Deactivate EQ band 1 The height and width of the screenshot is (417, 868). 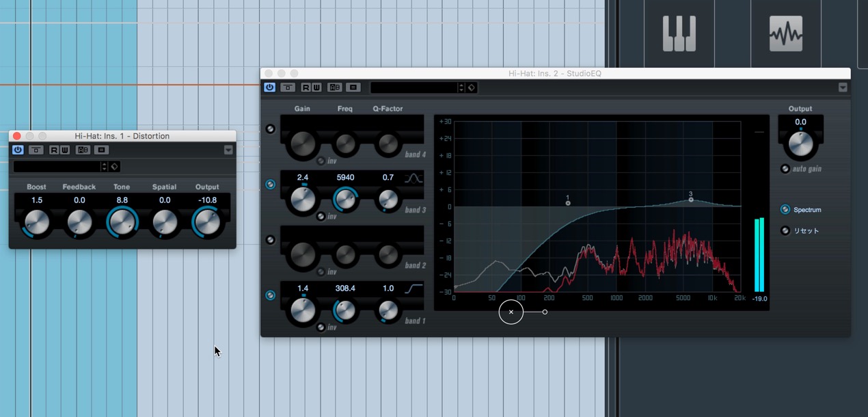(271, 295)
